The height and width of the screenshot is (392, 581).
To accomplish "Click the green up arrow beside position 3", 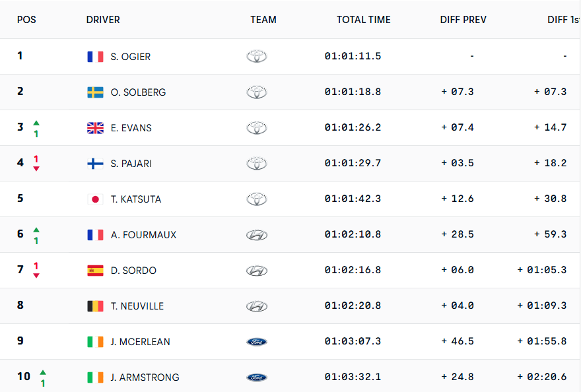I will [36, 123].
